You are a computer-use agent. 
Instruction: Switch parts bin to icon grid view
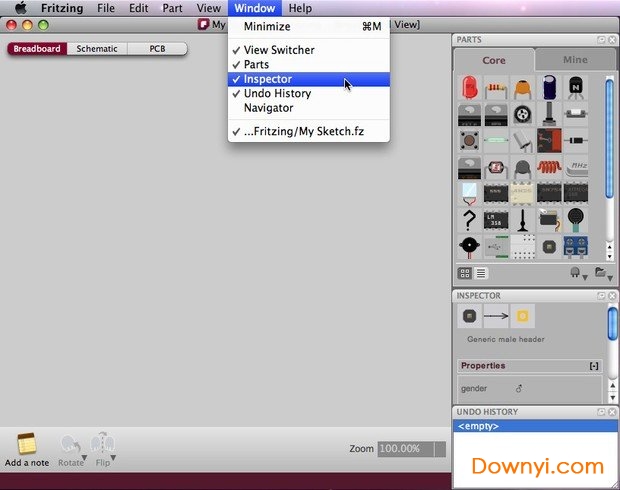coord(466,272)
